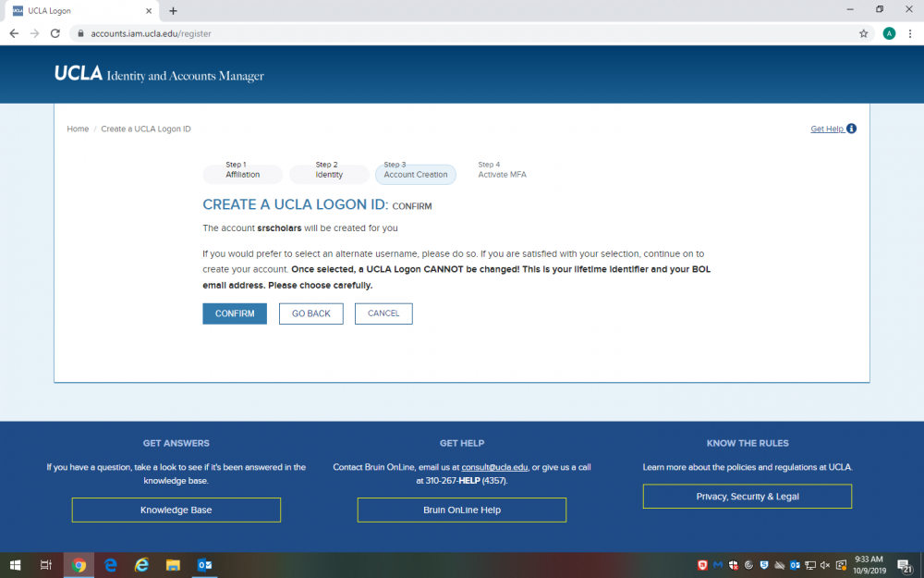Email consult@ucla.edu via the footer link
Screen dimensions: 924x578
pyautogui.click(x=494, y=467)
